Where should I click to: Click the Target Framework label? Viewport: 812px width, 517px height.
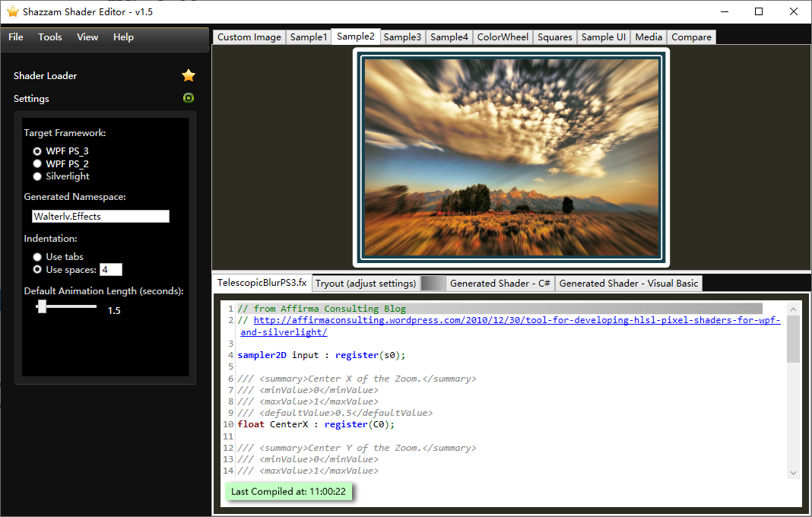coord(65,133)
